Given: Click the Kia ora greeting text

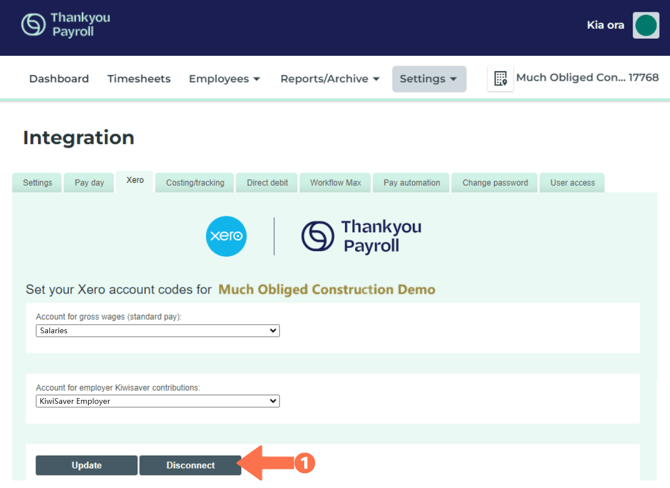Looking at the screenshot, I should pyautogui.click(x=605, y=25).
